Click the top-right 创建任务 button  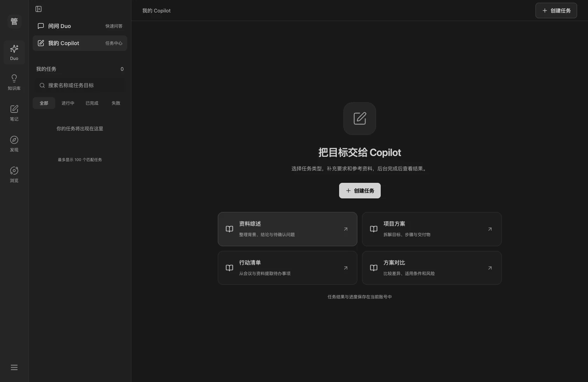556,11
